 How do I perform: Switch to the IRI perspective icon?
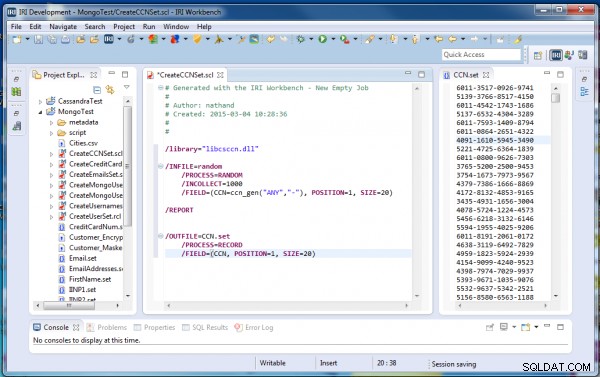(556, 55)
